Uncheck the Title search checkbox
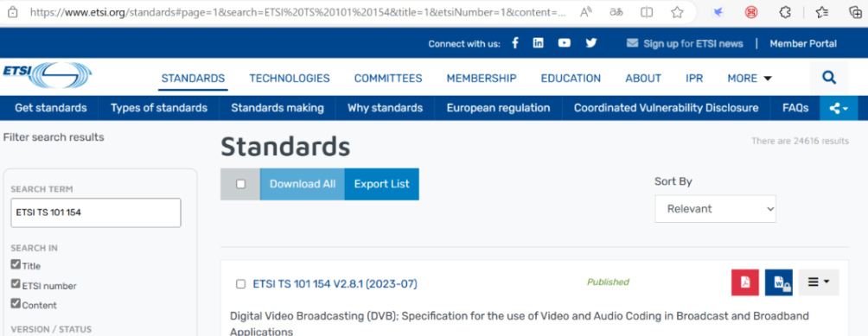Viewport: 868px width, 336px height. click(16, 264)
